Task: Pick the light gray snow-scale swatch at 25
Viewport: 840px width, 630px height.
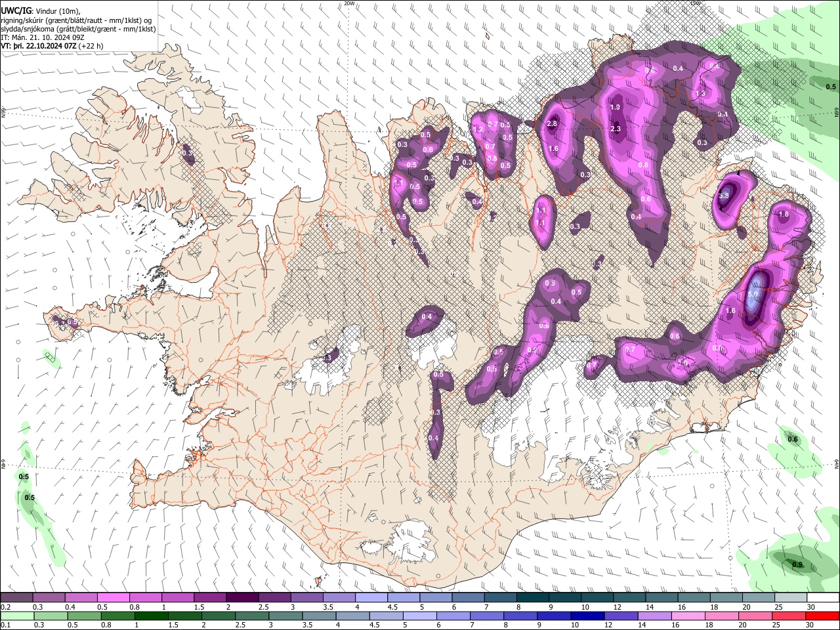Action: 790,598
